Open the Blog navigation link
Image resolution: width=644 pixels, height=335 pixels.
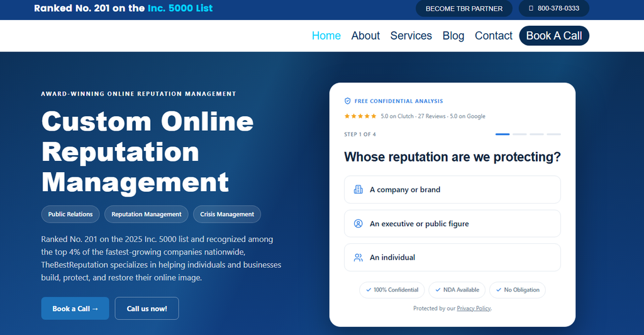click(453, 36)
